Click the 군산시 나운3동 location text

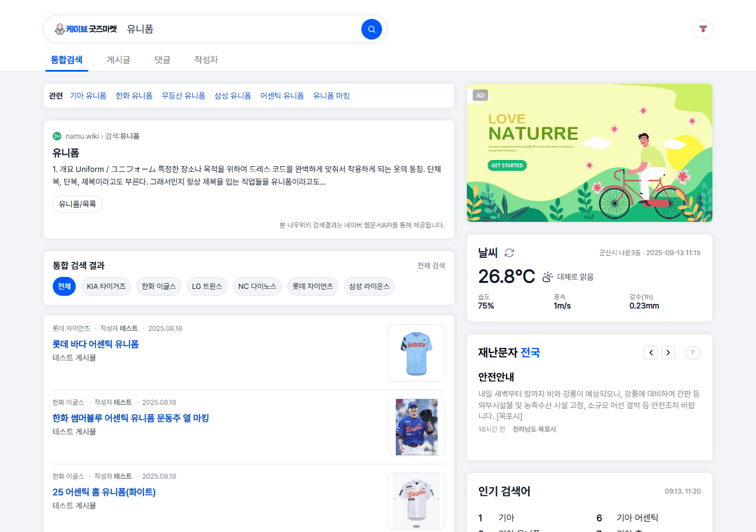[620, 253]
